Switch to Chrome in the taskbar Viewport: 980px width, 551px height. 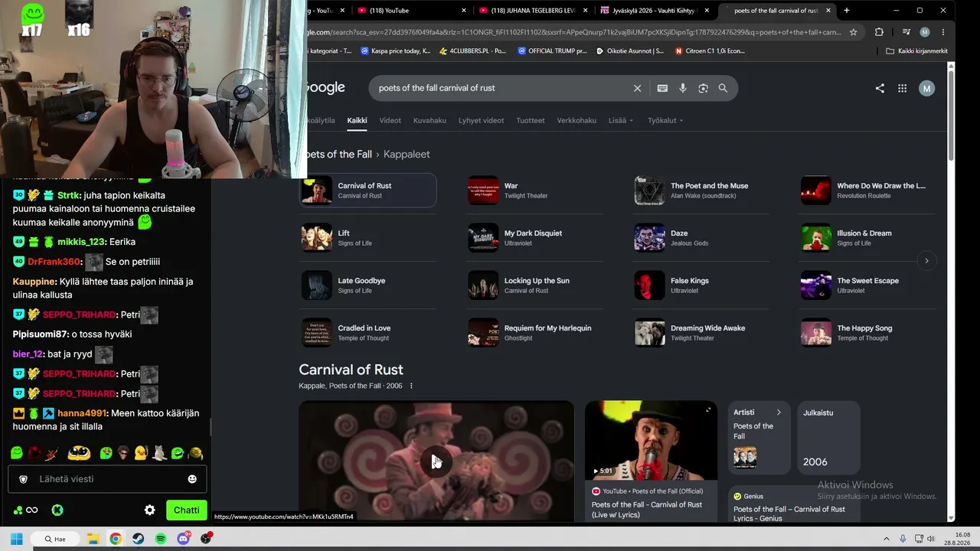115,539
